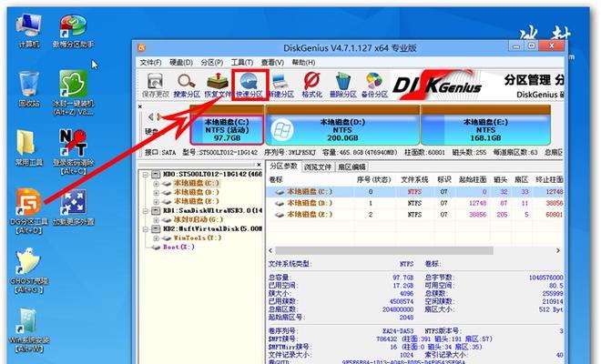This screenshot has height=364, width=601.
Task: Expand 本地磁盘(D:) in the disk tree
Action: coord(156,192)
